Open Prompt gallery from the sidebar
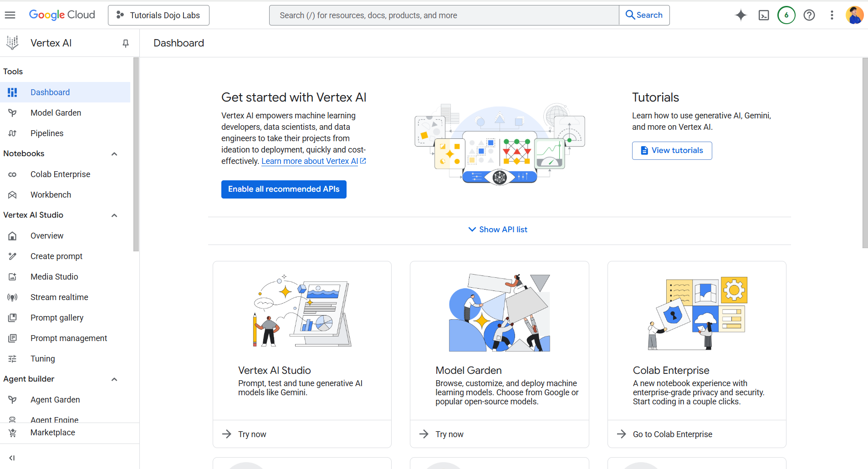 (x=57, y=318)
